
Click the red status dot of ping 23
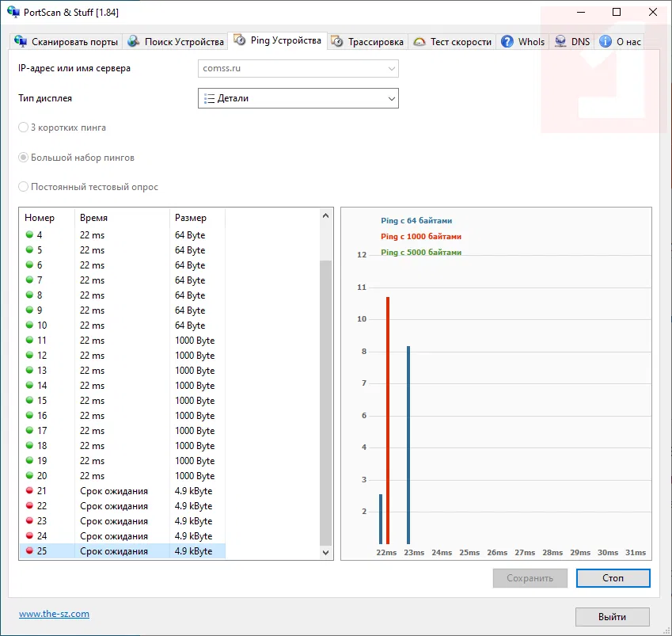pyautogui.click(x=29, y=520)
